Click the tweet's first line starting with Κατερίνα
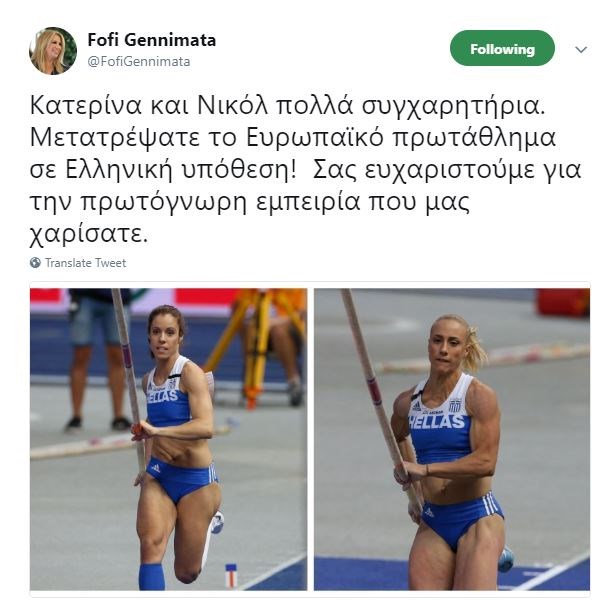 click(287, 106)
